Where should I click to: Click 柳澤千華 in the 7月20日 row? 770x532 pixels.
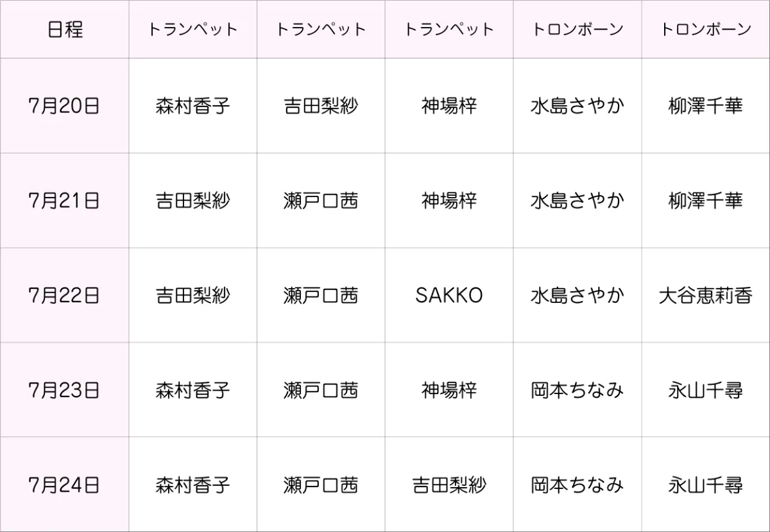[x=706, y=106]
